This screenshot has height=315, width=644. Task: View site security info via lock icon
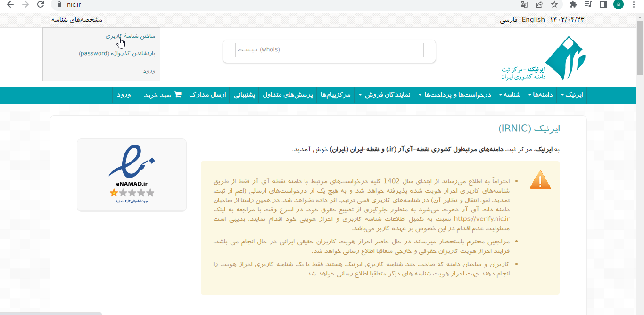[x=59, y=4]
